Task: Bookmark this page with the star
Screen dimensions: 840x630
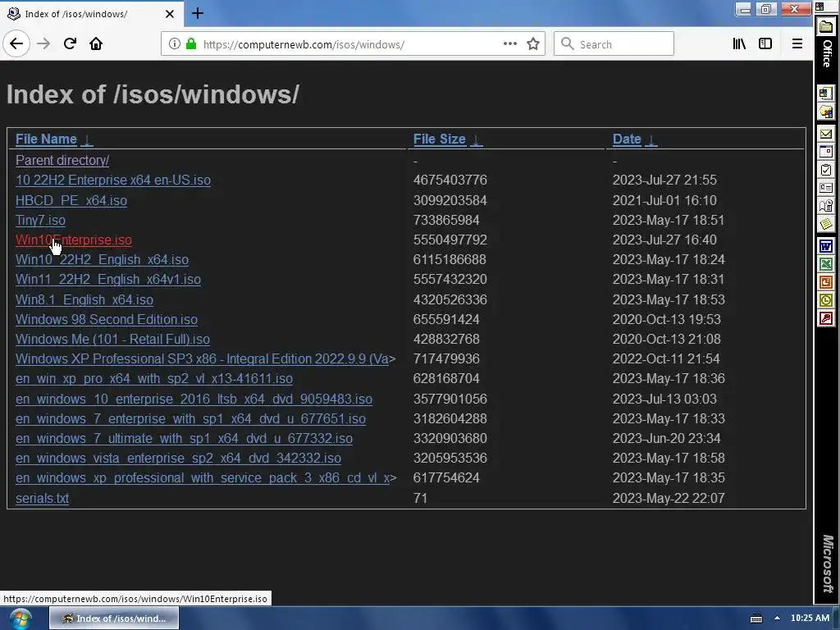Action: tap(533, 44)
